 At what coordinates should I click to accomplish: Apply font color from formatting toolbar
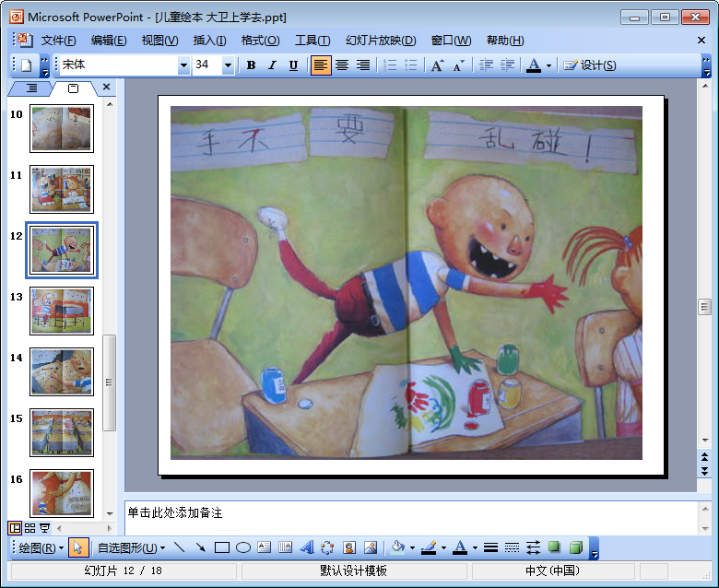click(534, 65)
